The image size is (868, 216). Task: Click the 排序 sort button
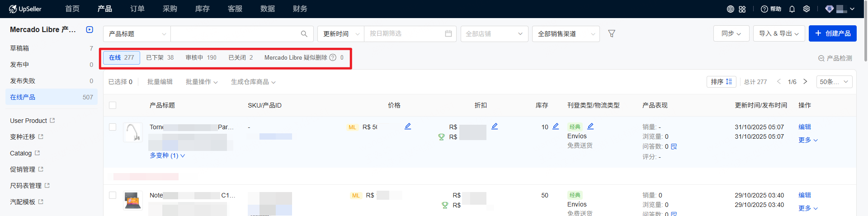click(x=722, y=82)
